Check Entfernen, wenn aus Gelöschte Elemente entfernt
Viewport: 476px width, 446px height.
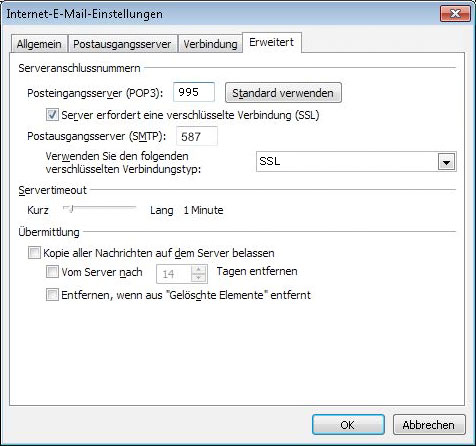pos(52,295)
